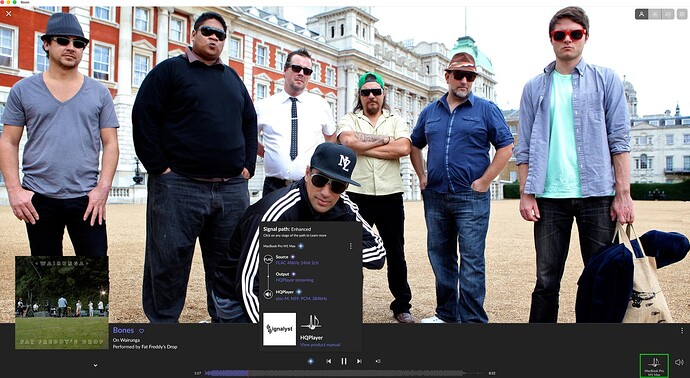Viewport: 690px width, 378px height.
Task: Select the Output stage label
Action: pos(283,274)
